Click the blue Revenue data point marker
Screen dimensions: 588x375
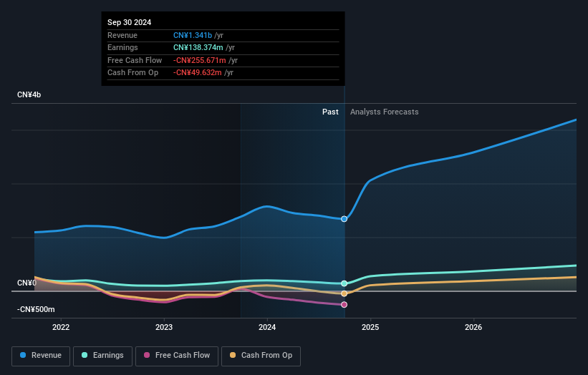344,219
